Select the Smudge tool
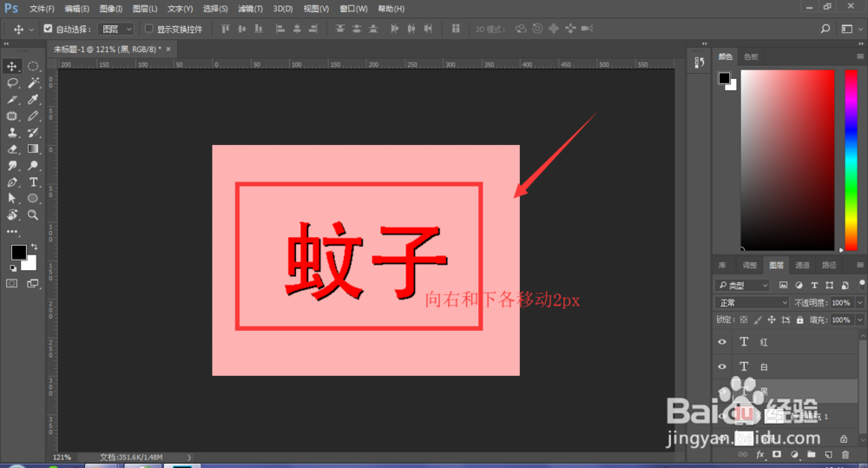 tap(11, 166)
